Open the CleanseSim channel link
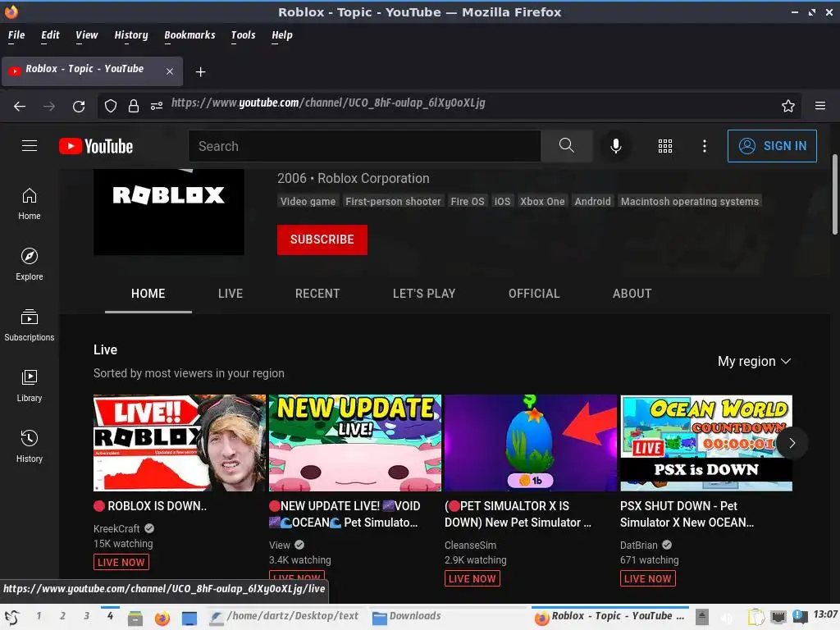This screenshot has width=840, height=630. point(470,545)
